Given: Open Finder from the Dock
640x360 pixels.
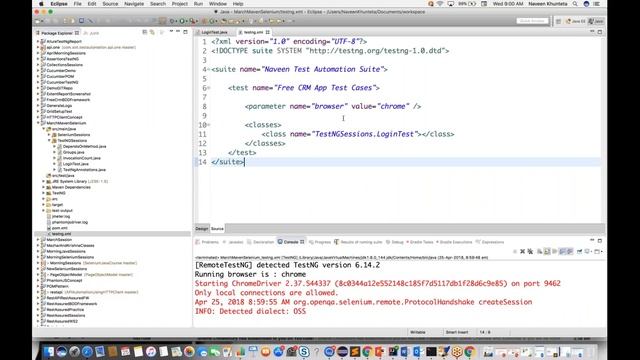Looking at the screenshot, I should click(x=49, y=351).
